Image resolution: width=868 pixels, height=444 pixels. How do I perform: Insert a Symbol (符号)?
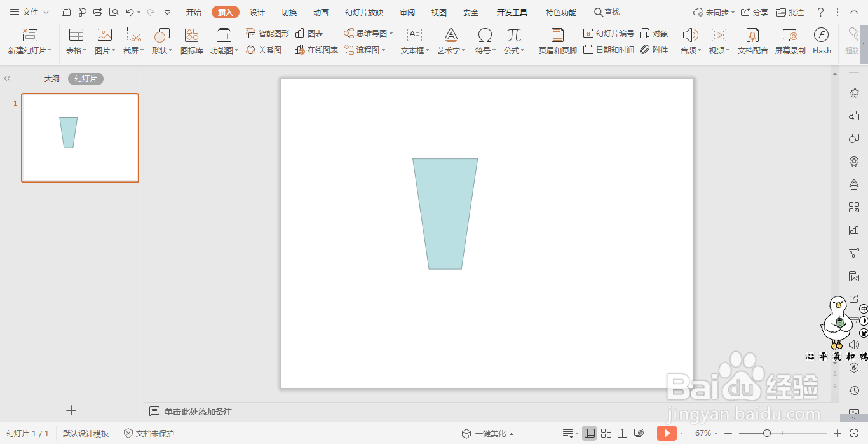pyautogui.click(x=485, y=41)
